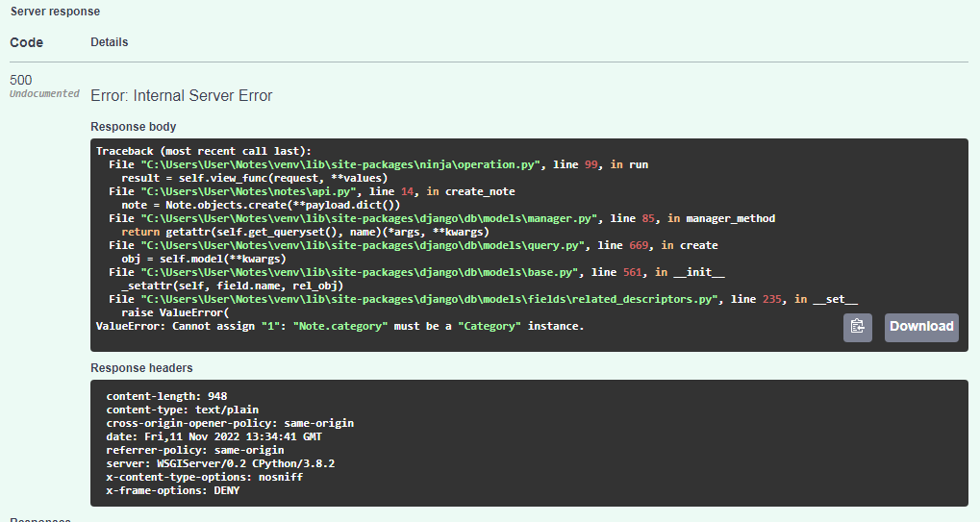Click the Error: Internal Server Error text

(x=181, y=95)
